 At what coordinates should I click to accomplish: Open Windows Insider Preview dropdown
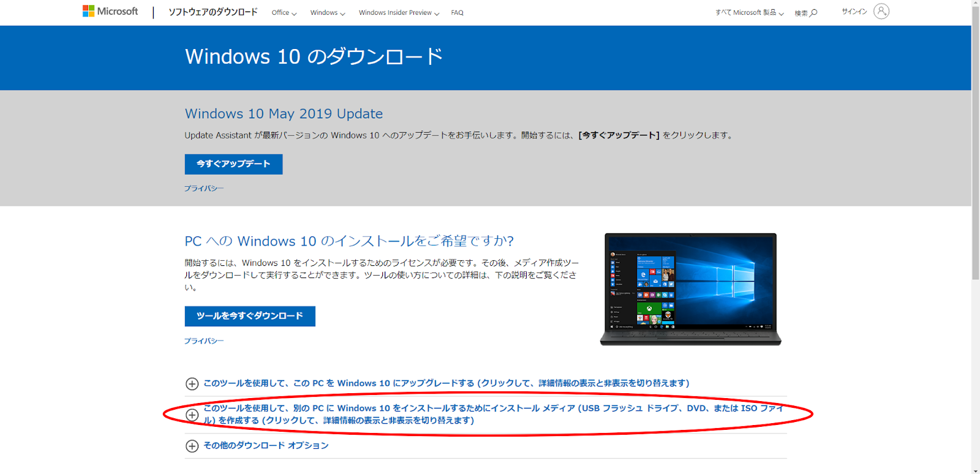click(x=399, y=12)
